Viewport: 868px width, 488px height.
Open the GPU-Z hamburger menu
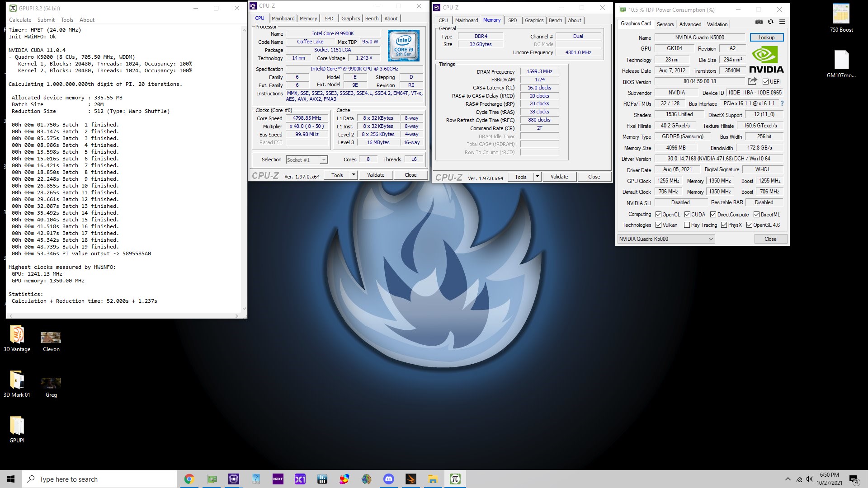782,22
